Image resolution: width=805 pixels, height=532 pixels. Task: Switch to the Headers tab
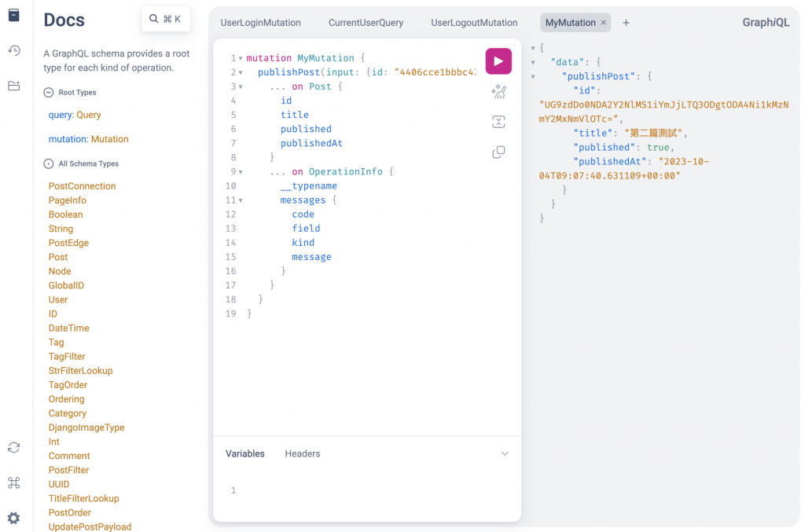point(303,453)
